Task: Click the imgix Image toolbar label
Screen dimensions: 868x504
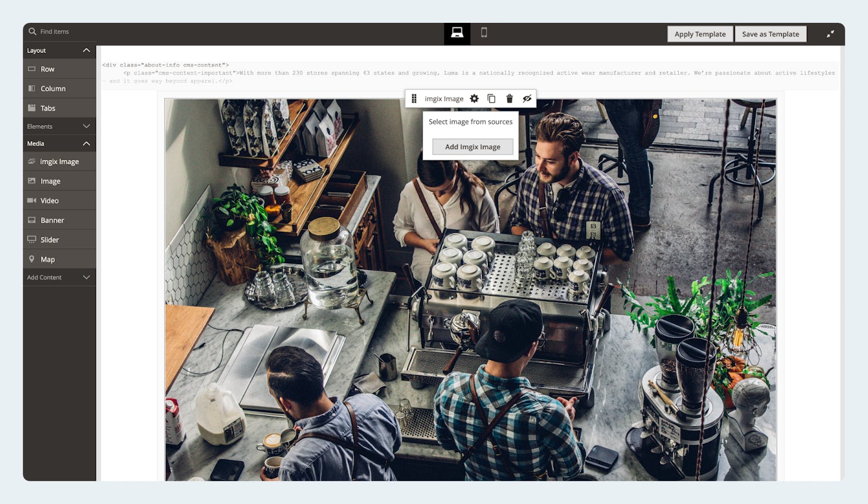Action: pyautogui.click(x=444, y=99)
